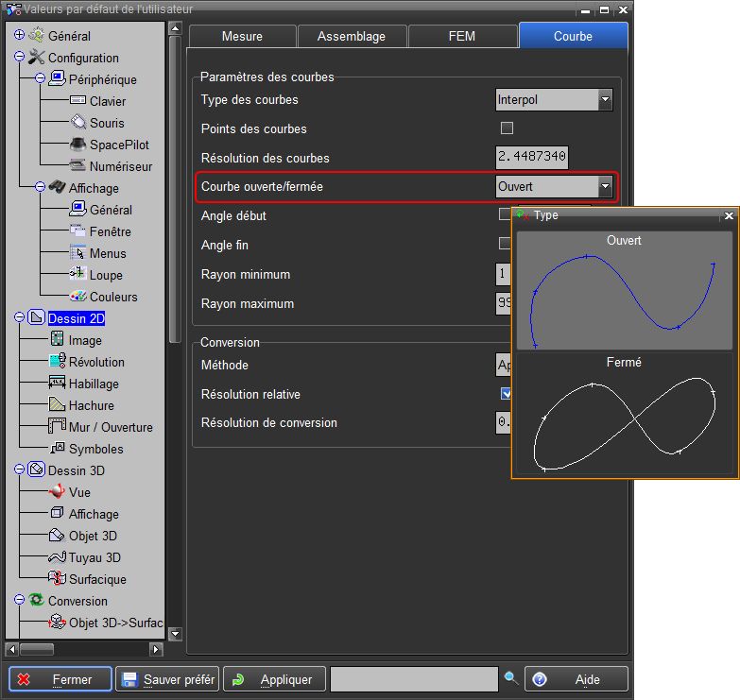Open the SpacePilot device icon
The image size is (740, 700).
78,145
